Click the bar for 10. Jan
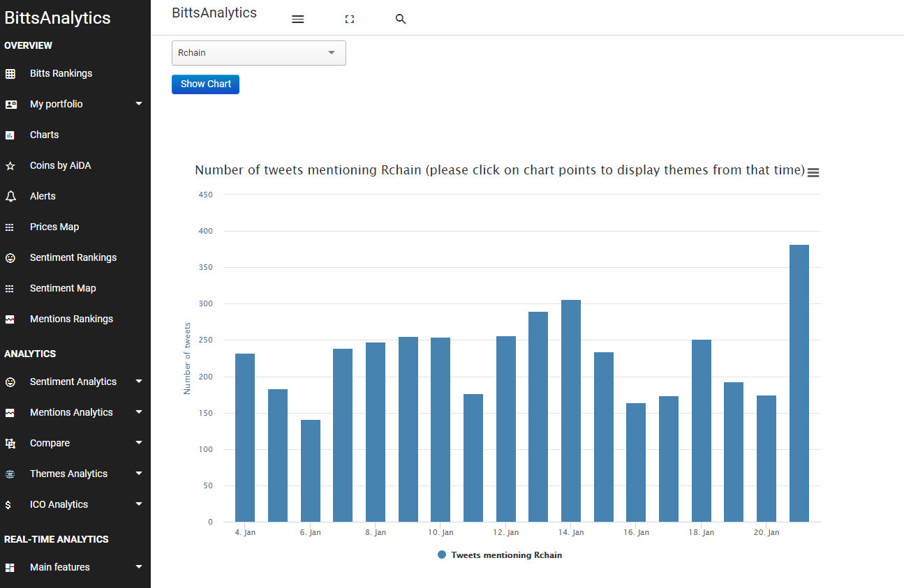The width and height of the screenshot is (904, 588). coord(440,430)
